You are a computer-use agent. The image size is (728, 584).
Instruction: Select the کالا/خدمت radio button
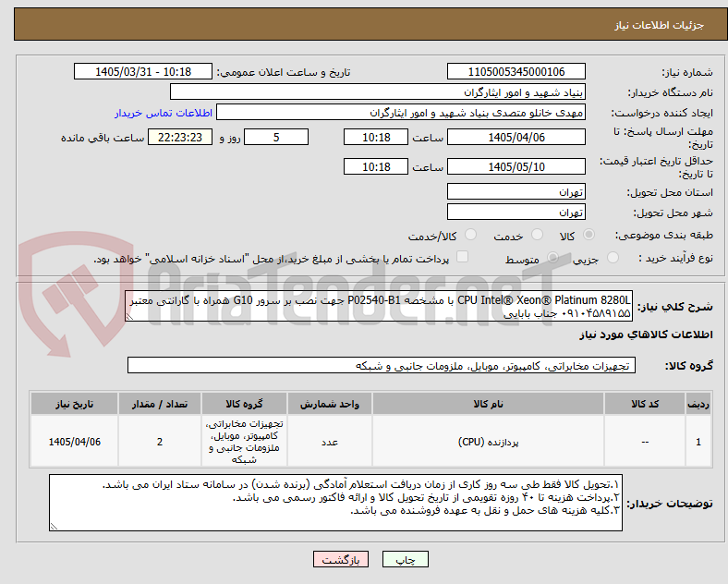click(471, 235)
